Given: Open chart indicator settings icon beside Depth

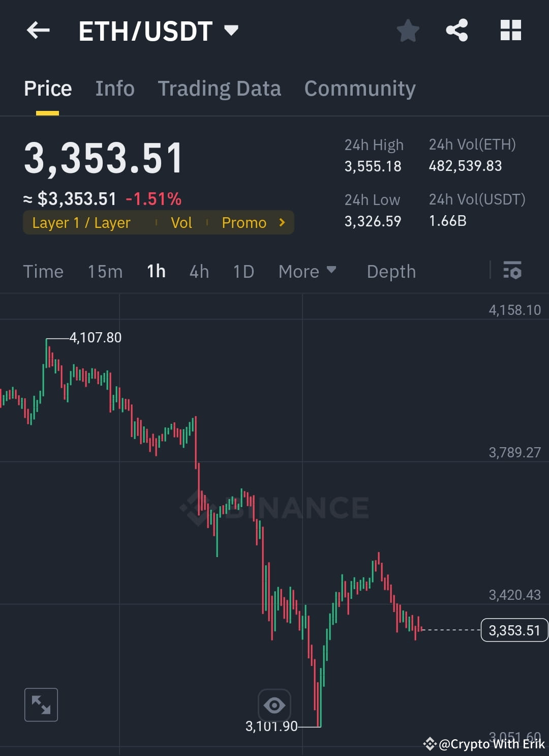Looking at the screenshot, I should 512,271.
